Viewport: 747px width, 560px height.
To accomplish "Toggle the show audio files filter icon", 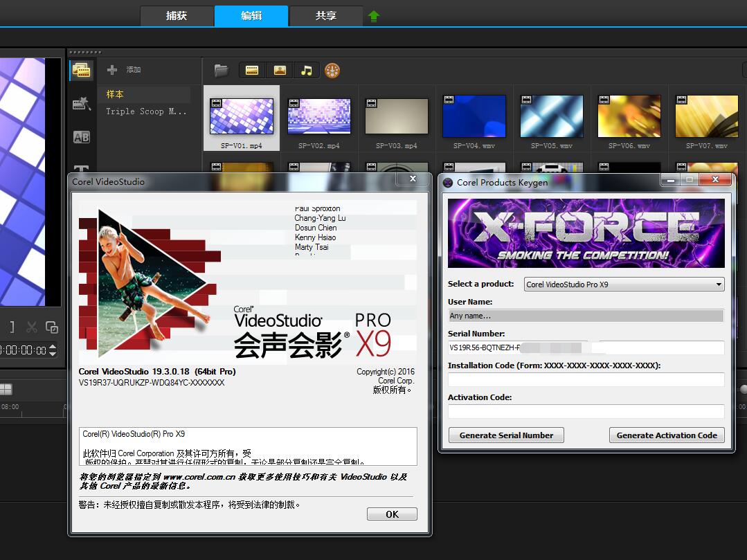I will (x=307, y=71).
